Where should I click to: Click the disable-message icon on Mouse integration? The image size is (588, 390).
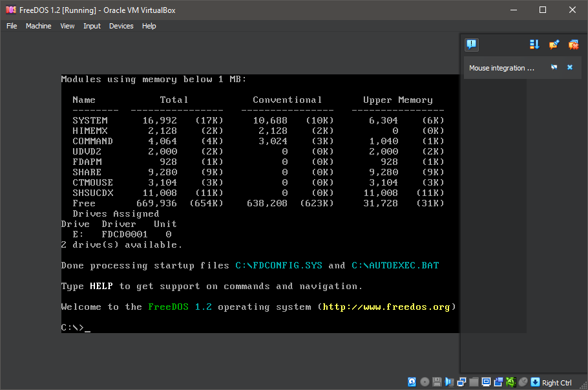[554, 67]
